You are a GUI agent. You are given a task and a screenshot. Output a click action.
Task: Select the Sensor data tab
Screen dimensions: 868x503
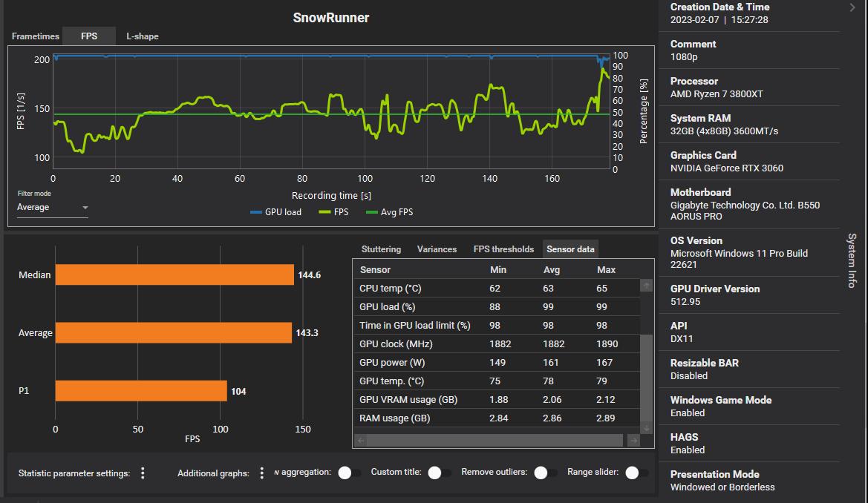571,249
